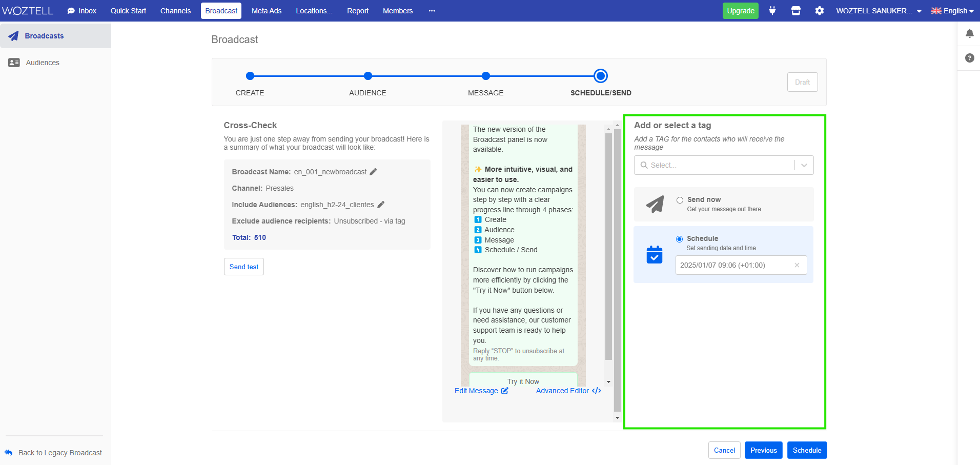Click the AUDIENCE step in progress line
Viewport: 980px width, 465px height.
coord(367,76)
